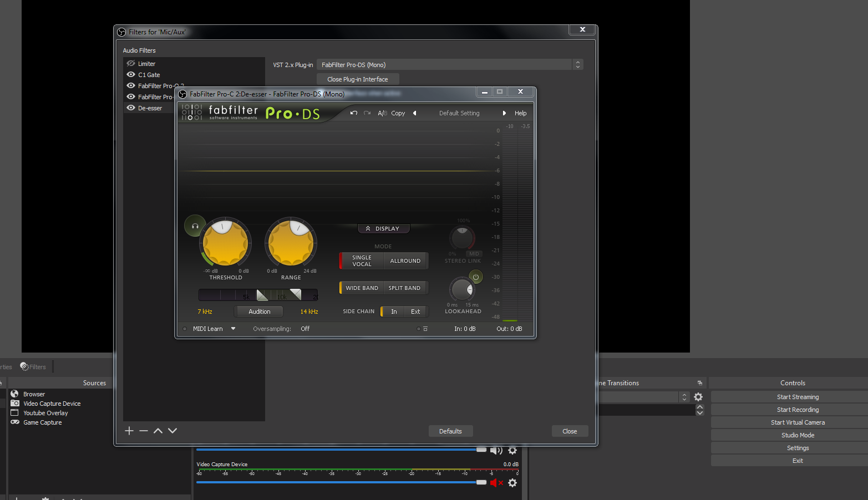The height and width of the screenshot is (500, 868).
Task: Move filter up with the up arrow
Action: [158, 431]
